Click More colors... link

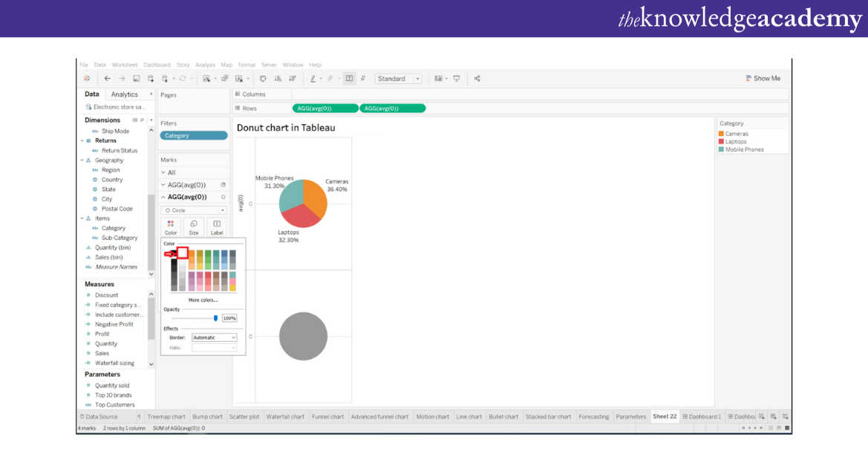tap(203, 299)
